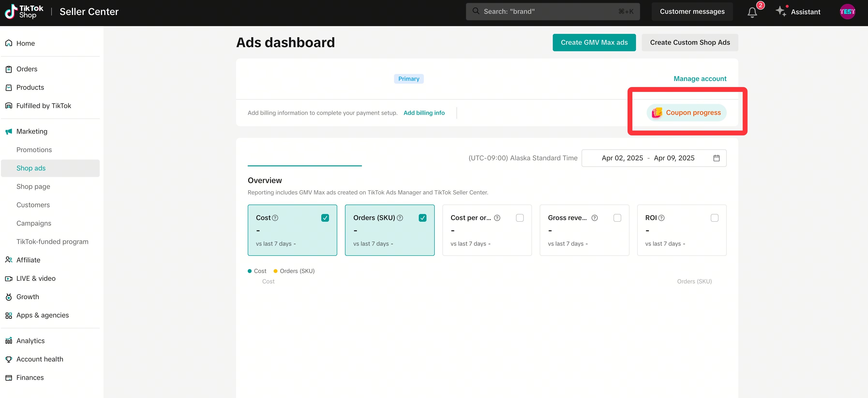This screenshot has height=398, width=868.
Task: Check the ROI metric checkbox
Action: pyautogui.click(x=714, y=218)
